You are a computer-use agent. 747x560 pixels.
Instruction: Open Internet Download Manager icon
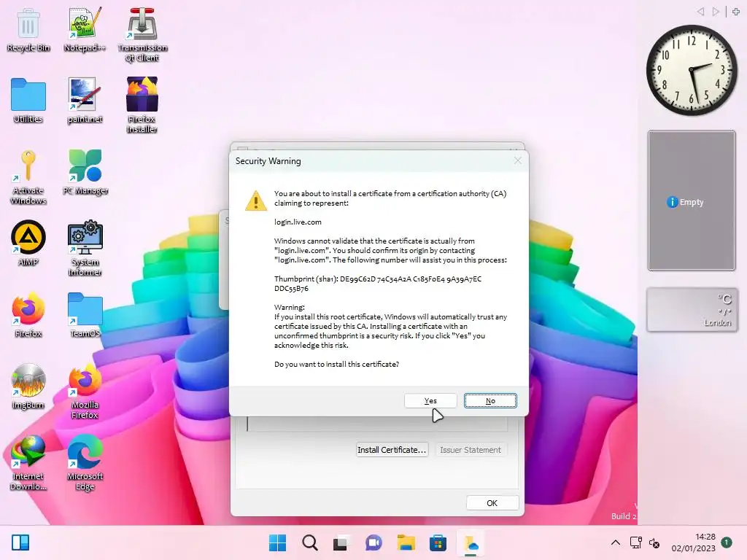click(28, 462)
